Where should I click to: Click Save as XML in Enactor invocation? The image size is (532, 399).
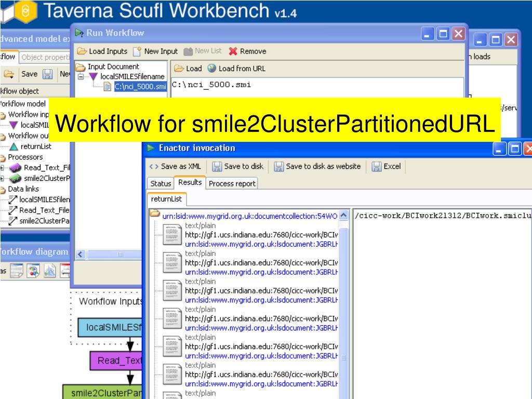tap(175, 166)
